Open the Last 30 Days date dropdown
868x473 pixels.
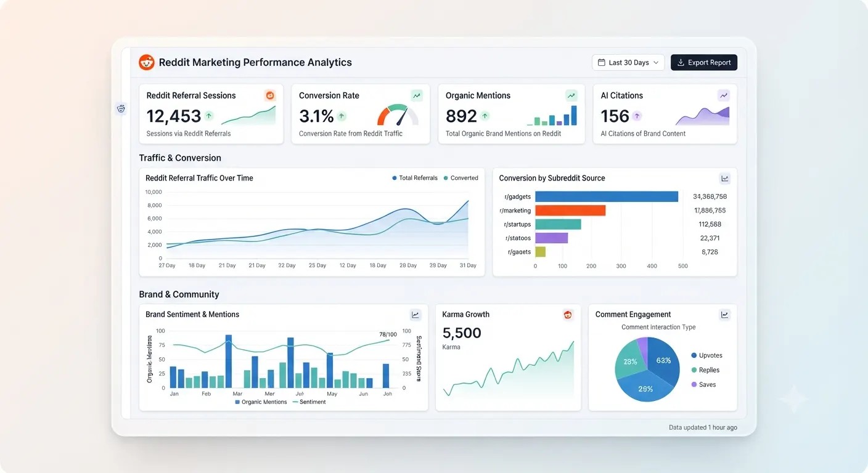tap(628, 62)
